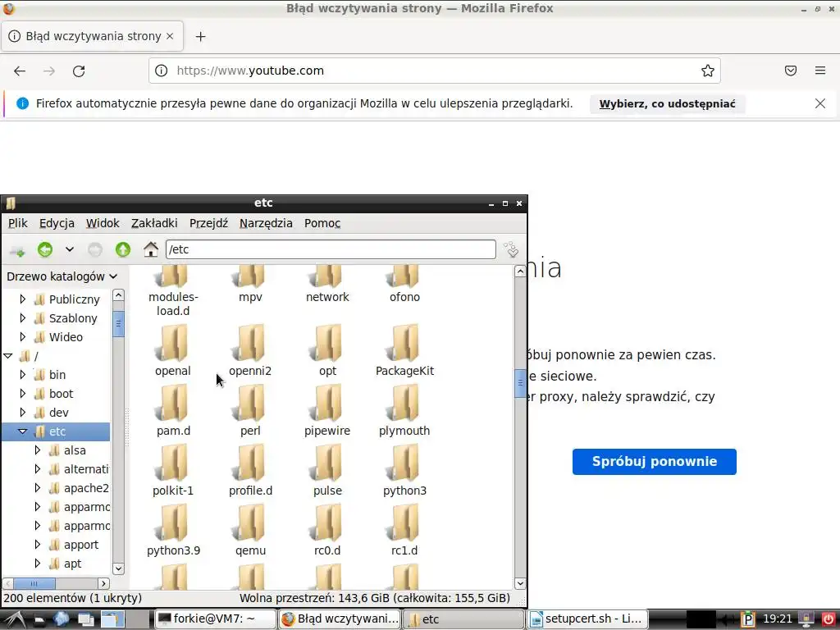The image size is (840, 630).
Task: Expand the alsa tree node
Action: (x=38, y=450)
